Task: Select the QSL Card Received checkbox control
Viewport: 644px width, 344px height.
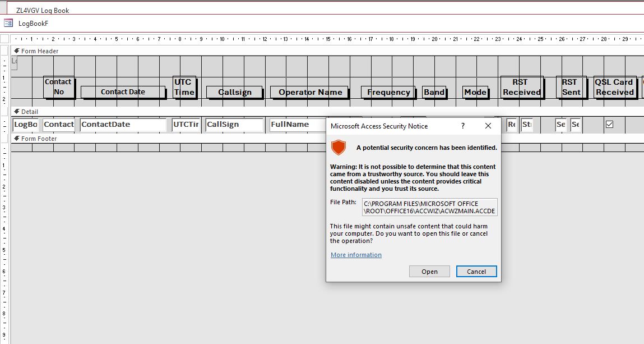Action: (610, 124)
